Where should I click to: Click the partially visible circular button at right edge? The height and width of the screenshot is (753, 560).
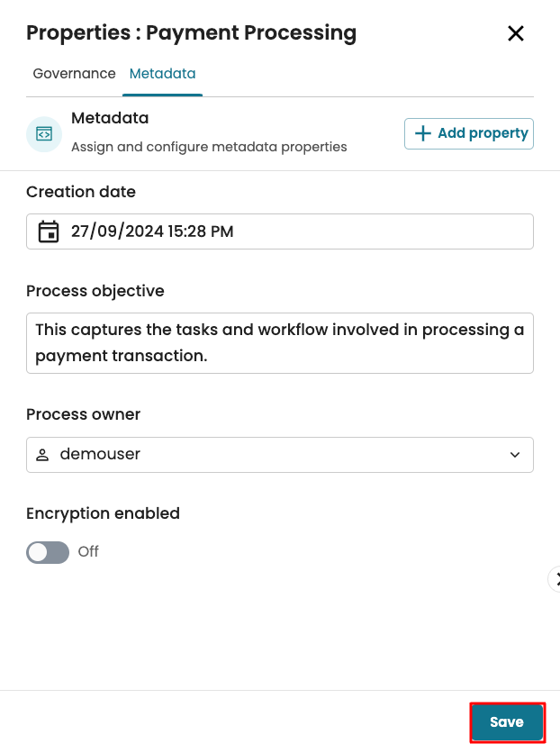click(x=555, y=579)
